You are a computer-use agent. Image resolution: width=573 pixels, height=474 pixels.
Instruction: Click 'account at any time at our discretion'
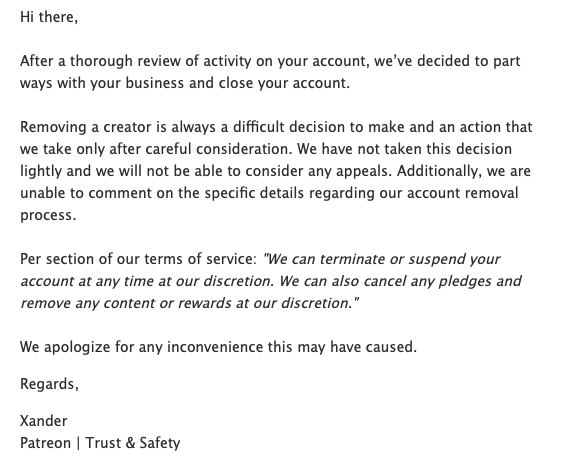147,281
